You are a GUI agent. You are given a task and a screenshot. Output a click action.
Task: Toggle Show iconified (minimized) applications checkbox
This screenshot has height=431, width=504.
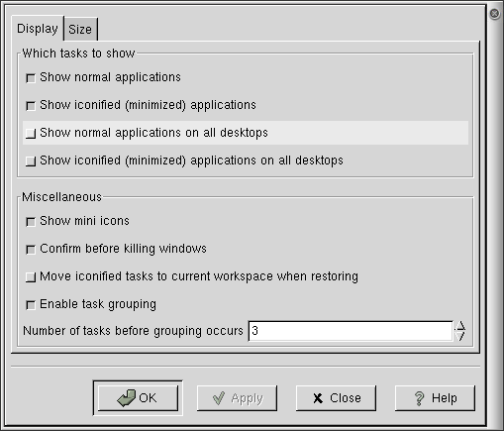tap(31, 106)
